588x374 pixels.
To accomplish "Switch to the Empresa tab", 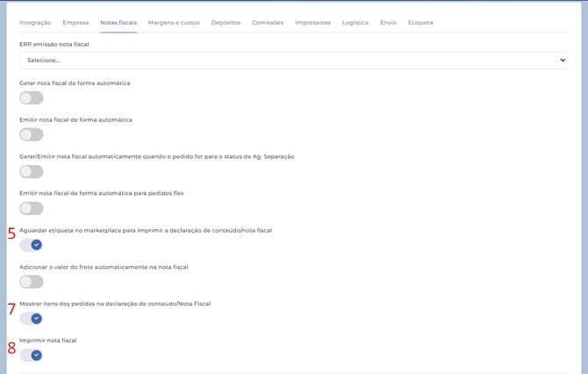I will pyautogui.click(x=75, y=22).
